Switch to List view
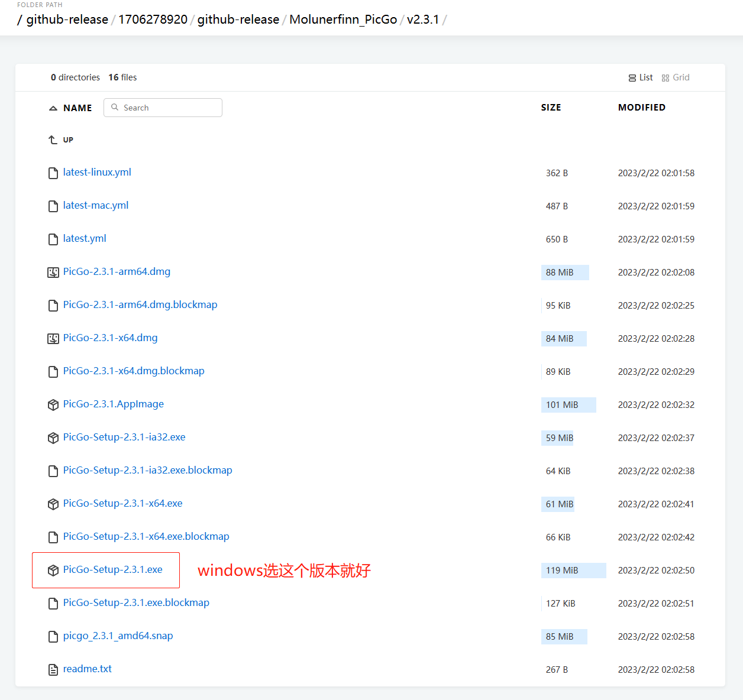 [x=641, y=77]
